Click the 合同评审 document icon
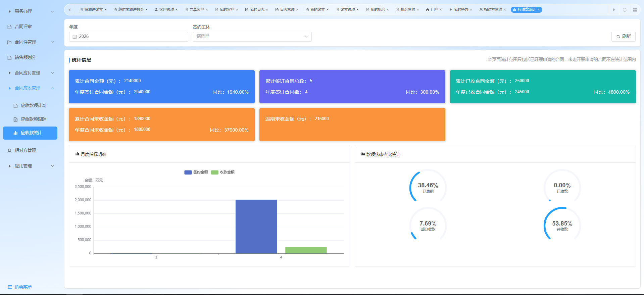This screenshot has height=295, width=644. coord(9,27)
